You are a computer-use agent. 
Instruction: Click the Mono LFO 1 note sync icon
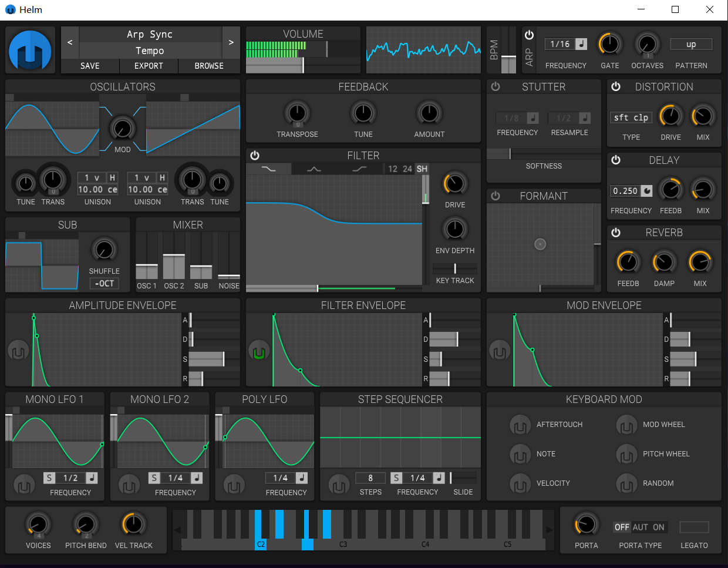pyautogui.click(x=92, y=478)
